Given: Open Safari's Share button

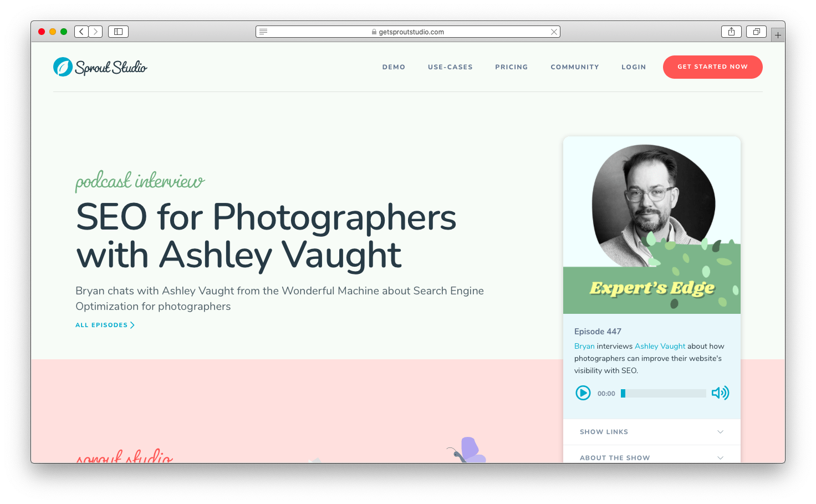Looking at the screenshot, I should pos(731,32).
